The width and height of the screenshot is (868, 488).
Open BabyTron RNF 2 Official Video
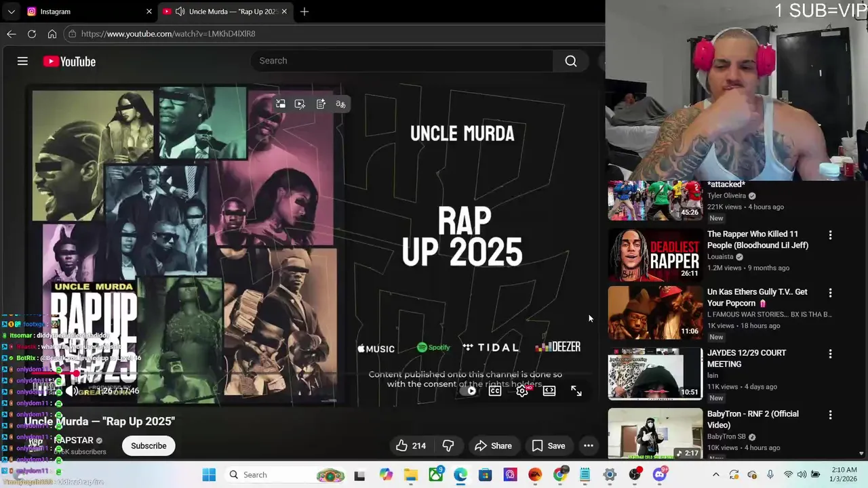point(753,420)
